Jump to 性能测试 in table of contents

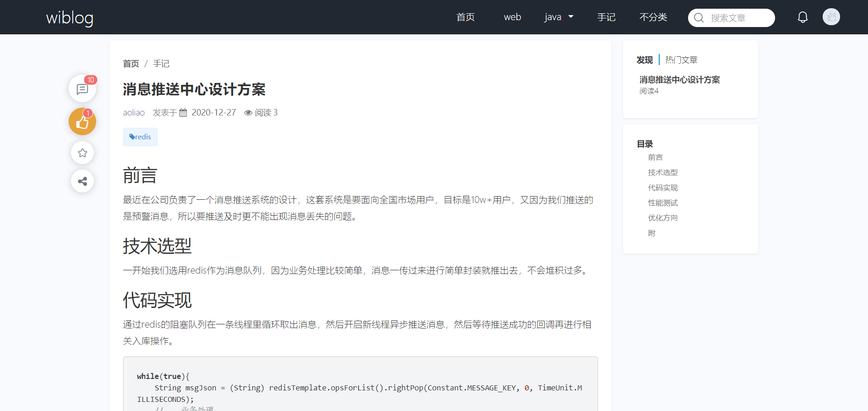[662, 203]
